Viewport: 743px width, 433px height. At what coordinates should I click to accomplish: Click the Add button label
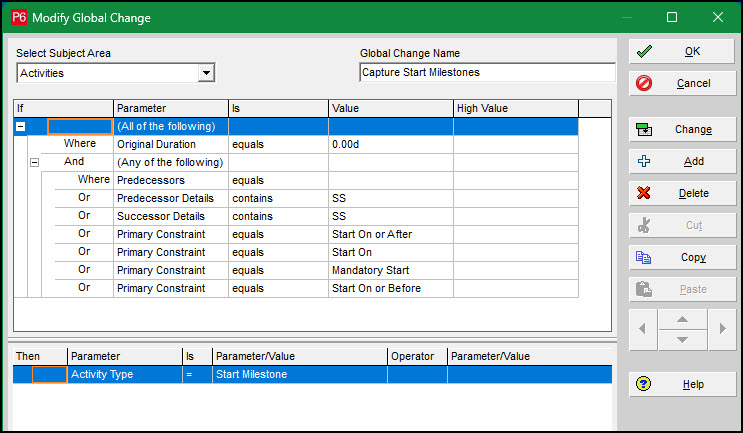(x=694, y=161)
